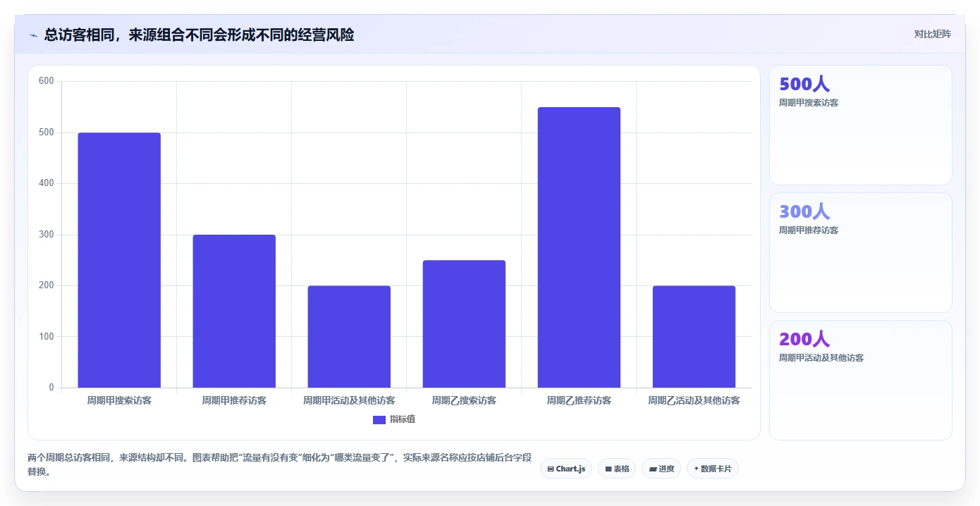Click the description paragraph below the chart
Screen dimensions: 980x506
pyautogui.click(x=279, y=464)
